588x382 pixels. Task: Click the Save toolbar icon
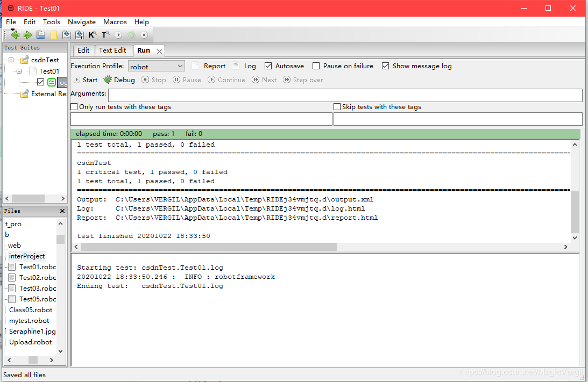tap(67, 35)
